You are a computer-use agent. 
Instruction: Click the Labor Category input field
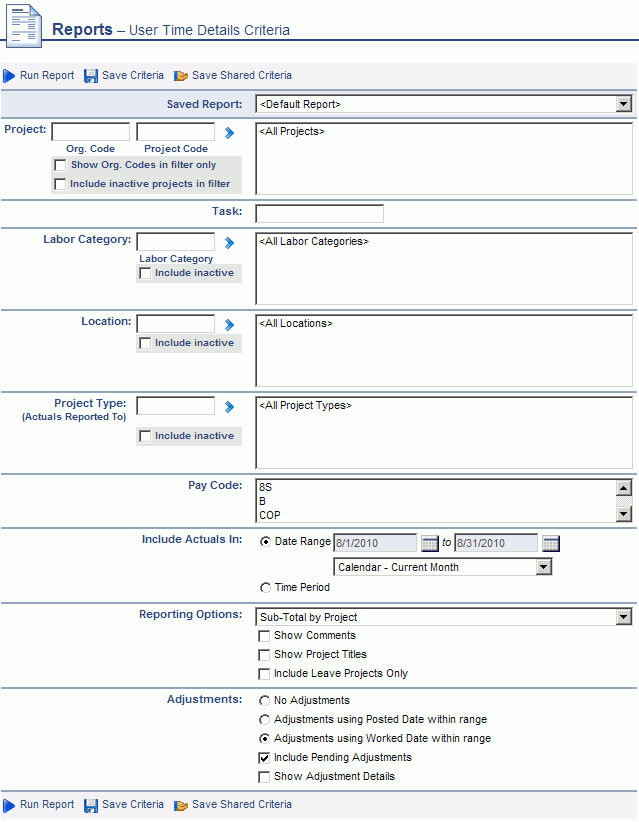[176, 242]
